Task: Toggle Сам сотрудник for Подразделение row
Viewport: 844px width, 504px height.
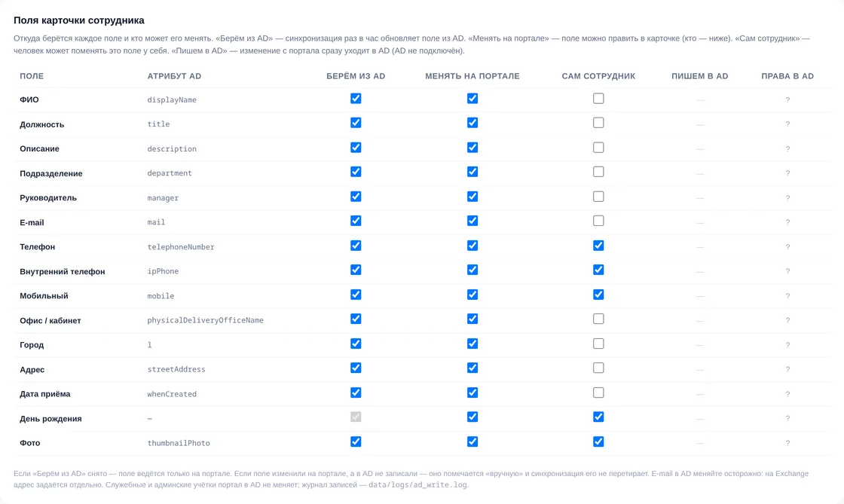Action: (x=598, y=172)
